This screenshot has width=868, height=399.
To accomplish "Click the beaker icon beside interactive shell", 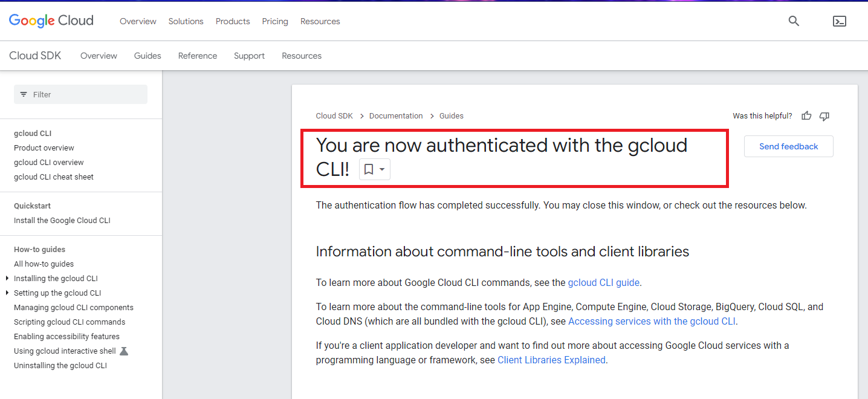I will [124, 351].
